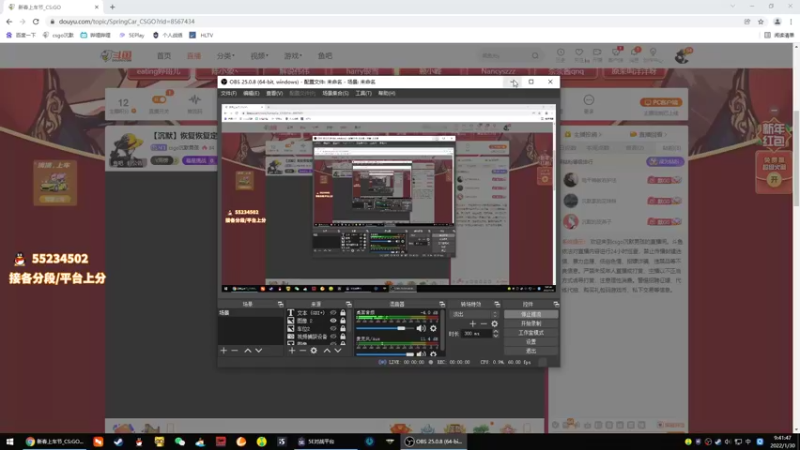Viewport: 800px width, 450px height.
Task: Switch to OBS 25.0.8 taskbar item
Action: pyautogui.click(x=433, y=441)
